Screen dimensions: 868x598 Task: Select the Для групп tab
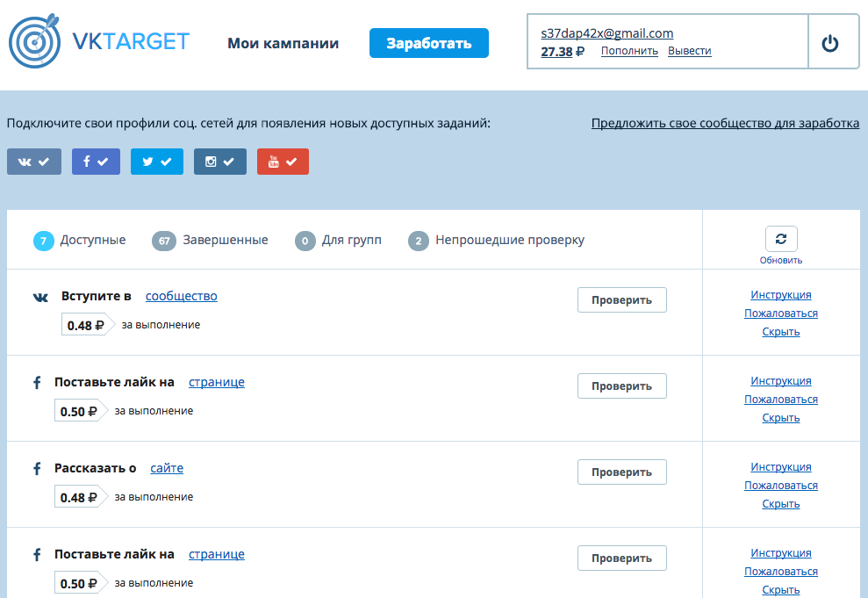(x=338, y=241)
